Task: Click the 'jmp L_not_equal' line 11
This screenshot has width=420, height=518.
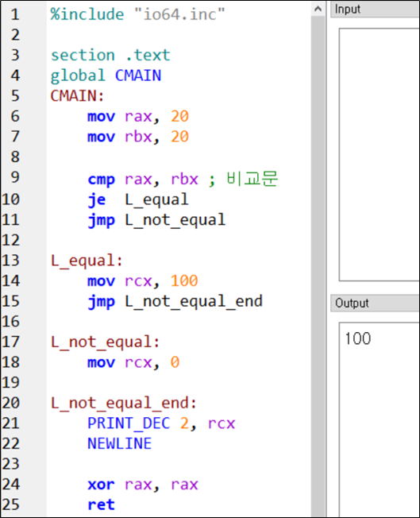Action: point(156,220)
